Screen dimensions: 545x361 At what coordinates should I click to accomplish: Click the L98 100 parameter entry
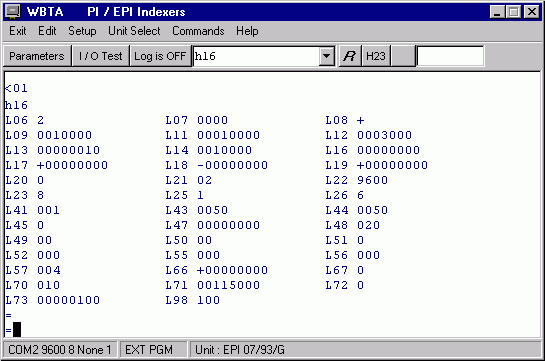coord(193,300)
